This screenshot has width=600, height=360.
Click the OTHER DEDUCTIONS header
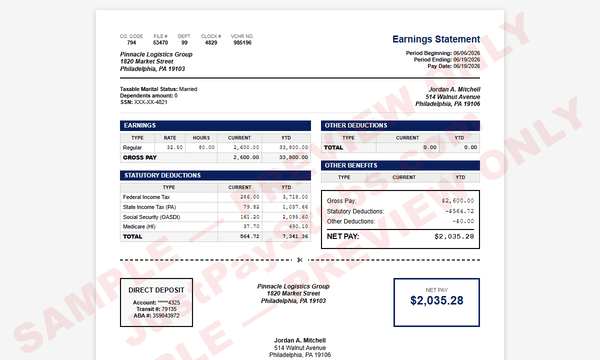[400, 125]
